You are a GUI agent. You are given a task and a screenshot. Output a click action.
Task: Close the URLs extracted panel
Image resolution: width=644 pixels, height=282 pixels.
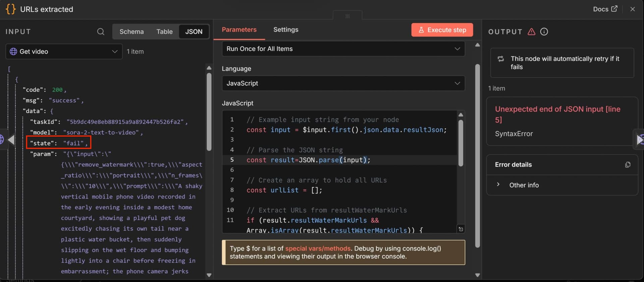(633, 9)
